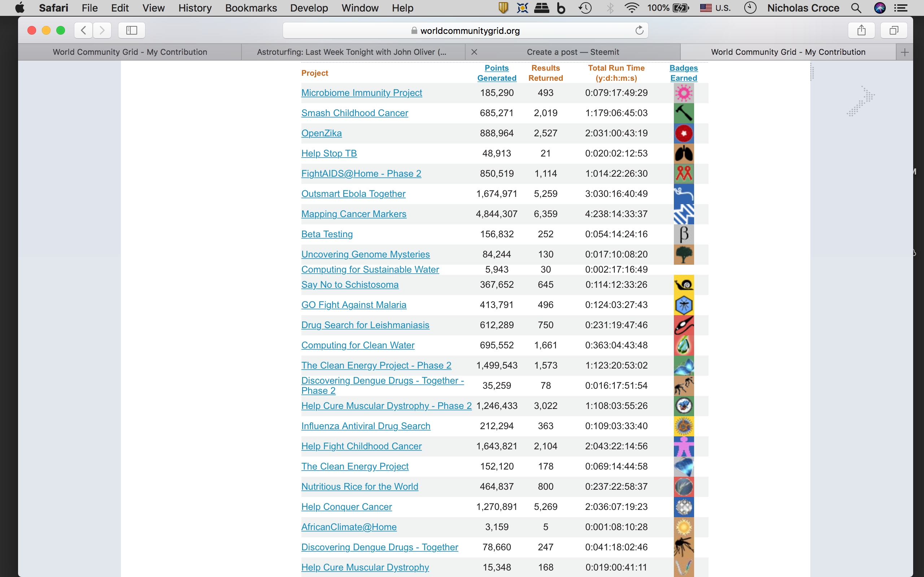The height and width of the screenshot is (577, 924).
Task: Click the Help Stop TB lungs badge
Action: (684, 153)
